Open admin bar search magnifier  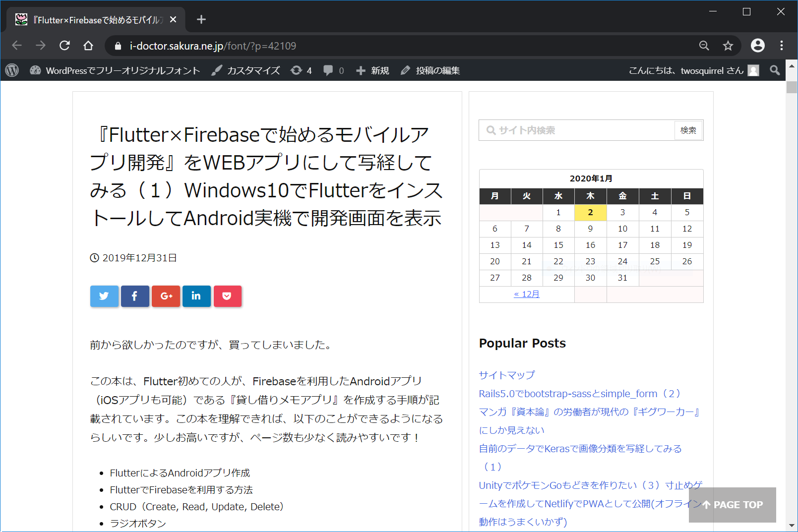pyautogui.click(x=775, y=70)
